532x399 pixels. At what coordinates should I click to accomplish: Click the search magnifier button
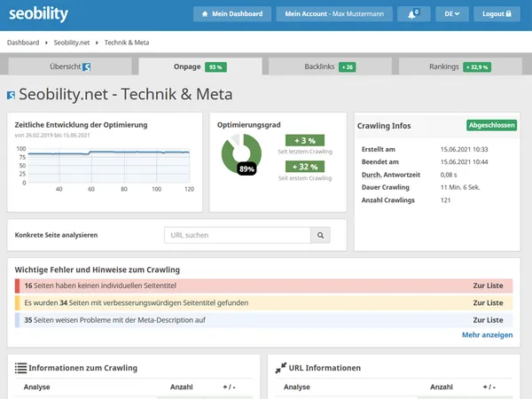(321, 235)
